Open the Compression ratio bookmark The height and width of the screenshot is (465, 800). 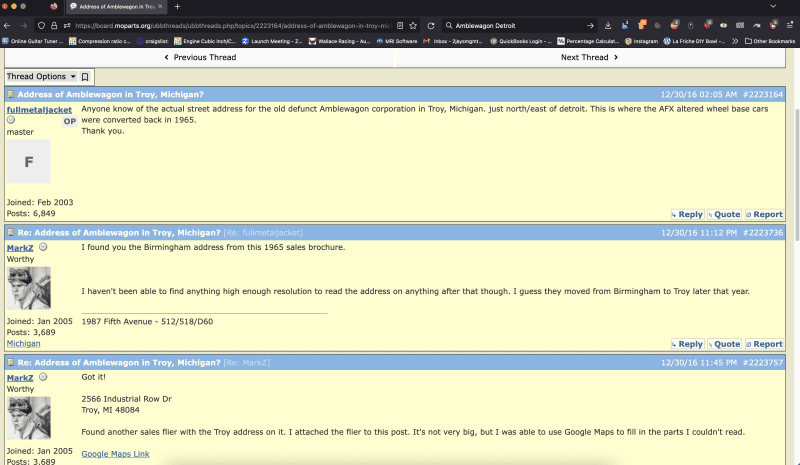[x=100, y=41]
